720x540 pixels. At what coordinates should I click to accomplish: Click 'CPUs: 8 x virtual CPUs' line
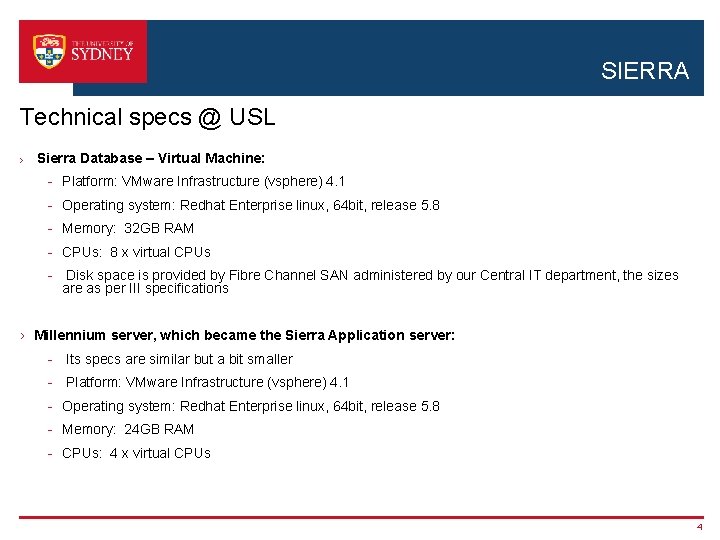(136, 252)
